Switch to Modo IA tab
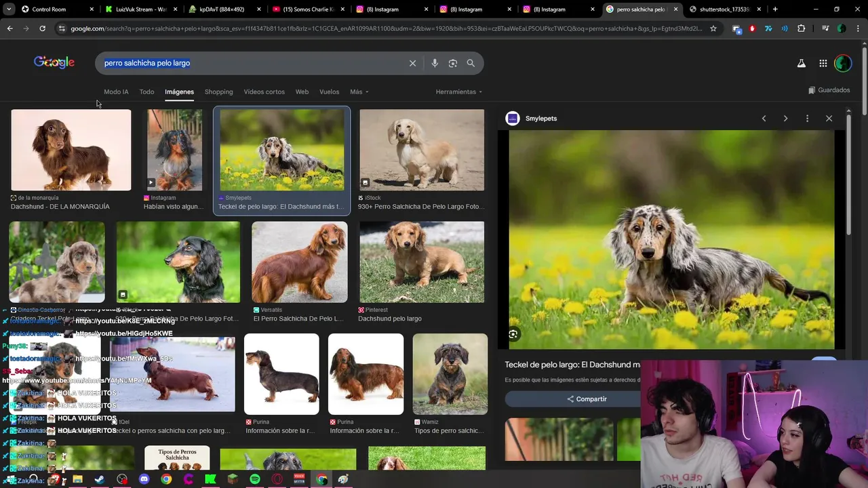This screenshot has width=868, height=488. [x=116, y=91]
